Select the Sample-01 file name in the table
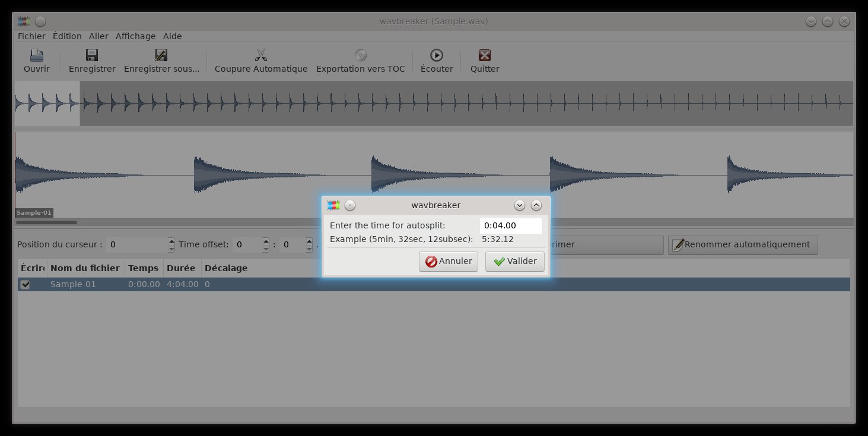Viewport: 868px width, 436px height. pyautogui.click(x=73, y=284)
